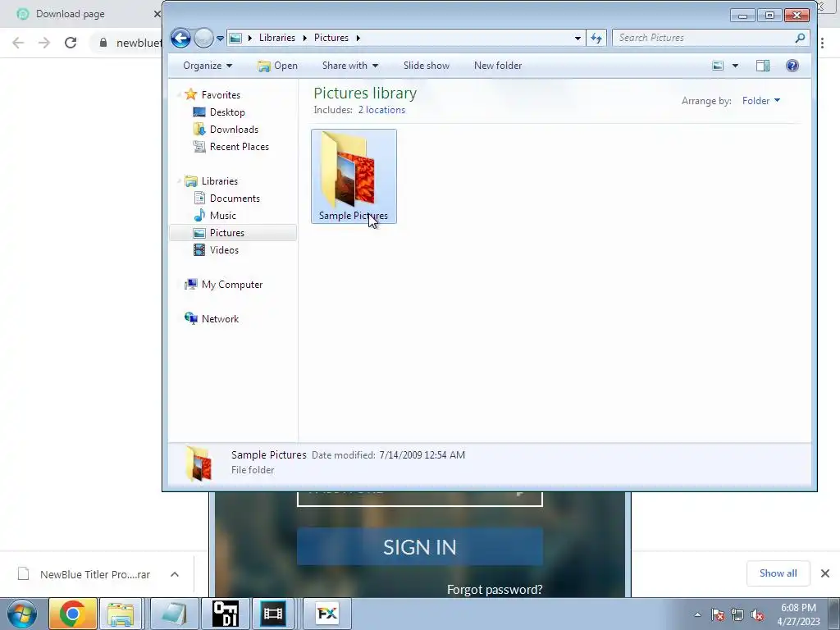Focus the password field on browser page

419,499
